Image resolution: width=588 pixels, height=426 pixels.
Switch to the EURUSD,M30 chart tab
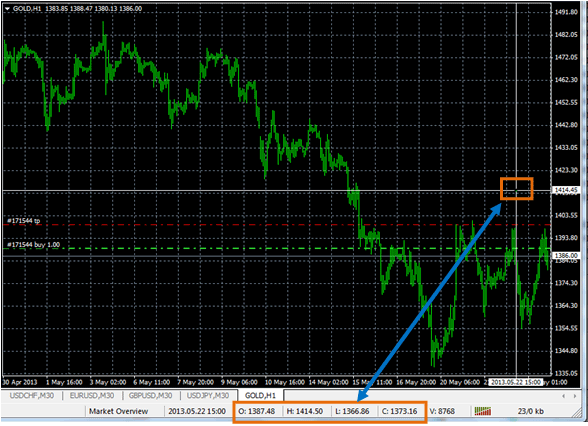(x=92, y=396)
